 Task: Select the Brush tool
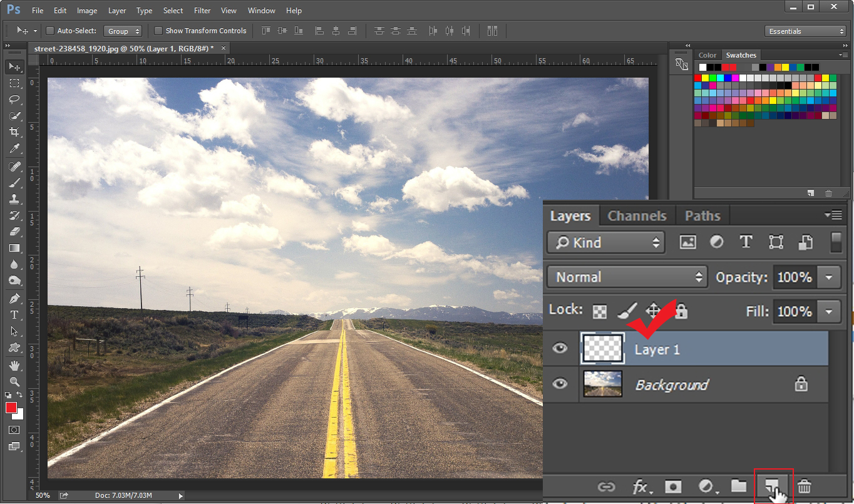(14, 183)
